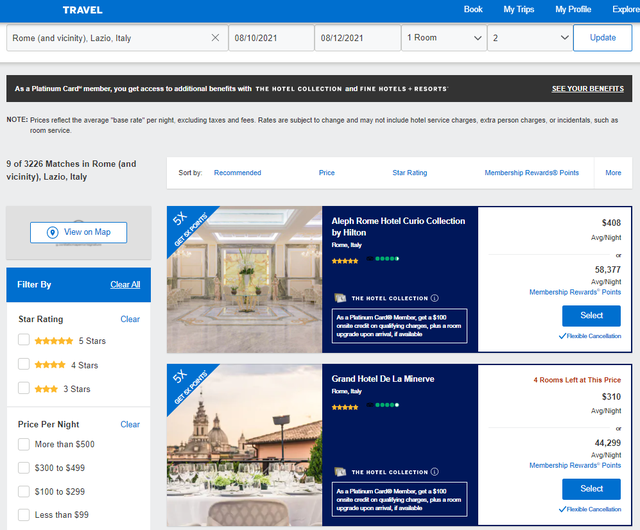This screenshot has height=530, width=640.
Task: Open the guests dropdown showing 2
Action: click(530, 38)
